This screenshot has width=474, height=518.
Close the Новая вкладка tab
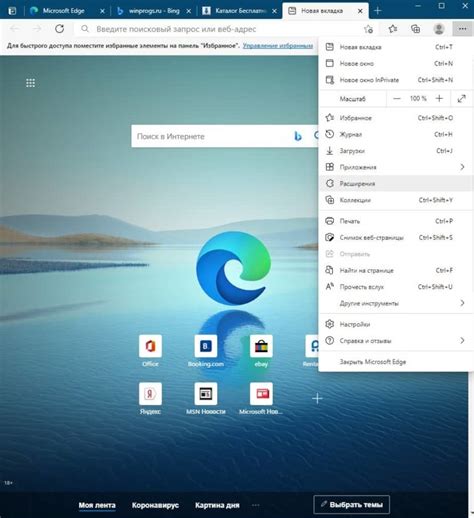(360, 11)
